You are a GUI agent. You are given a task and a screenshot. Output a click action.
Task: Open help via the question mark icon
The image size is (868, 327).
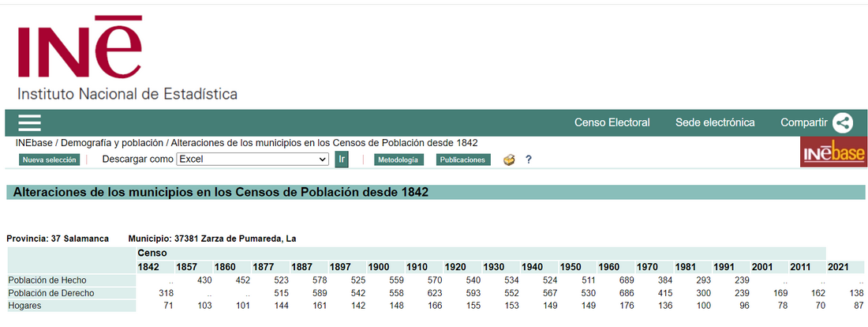tap(529, 160)
